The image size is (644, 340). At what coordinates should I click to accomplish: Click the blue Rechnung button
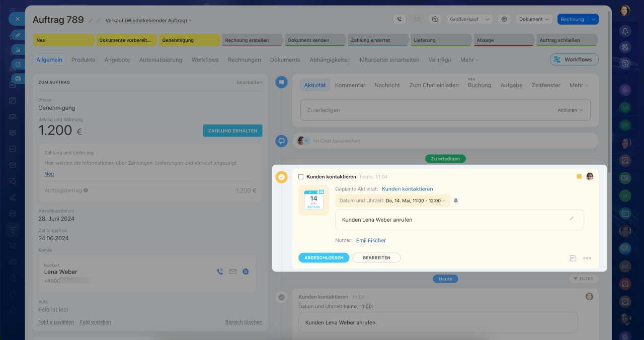pyautogui.click(x=573, y=19)
